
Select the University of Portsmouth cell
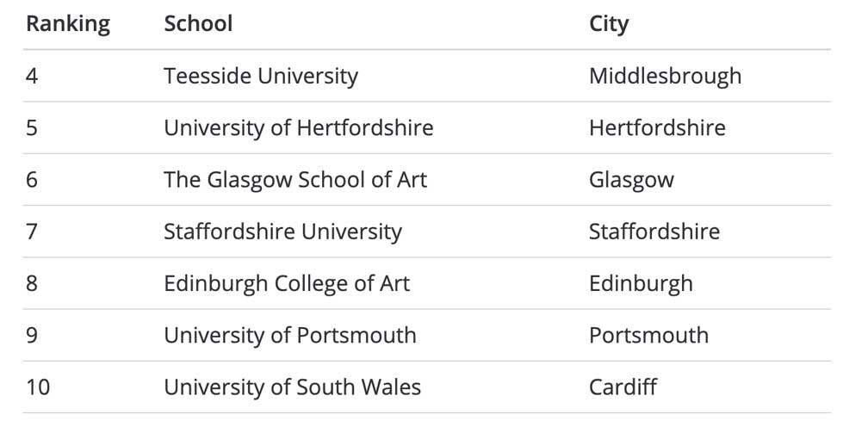coord(289,335)
